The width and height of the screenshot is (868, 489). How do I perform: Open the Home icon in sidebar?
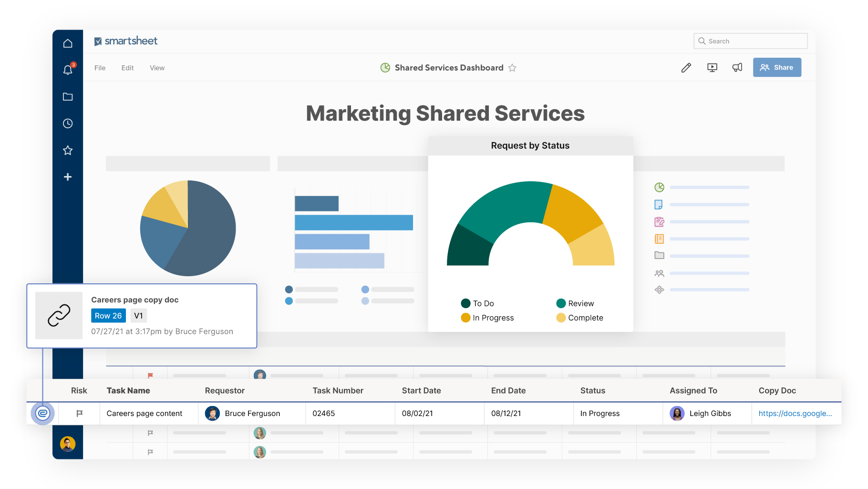pos(68,43)
